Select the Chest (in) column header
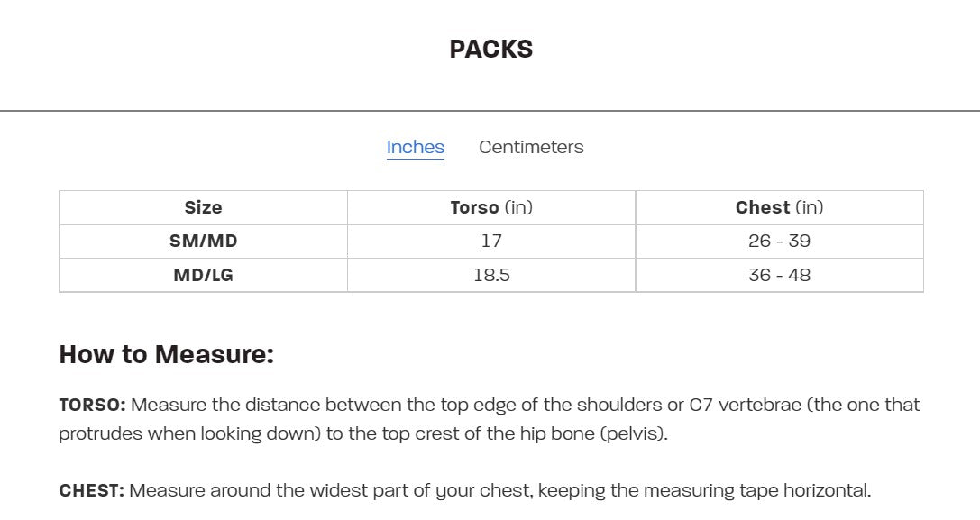Viewport: 980px width, 520px height. click(779, 207)
